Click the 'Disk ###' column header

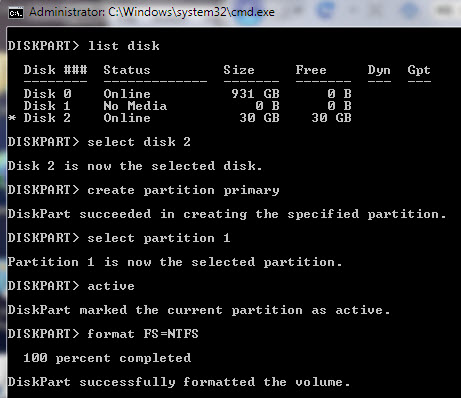tap(55, 70)
